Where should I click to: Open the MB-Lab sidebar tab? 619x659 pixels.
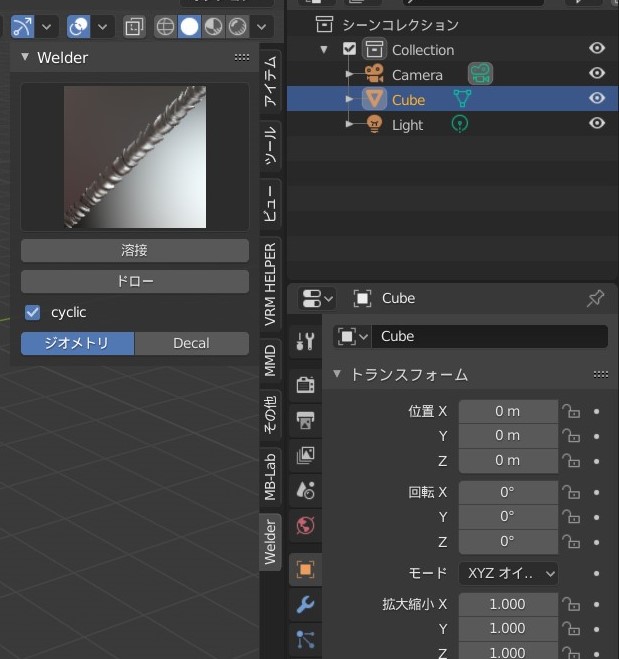(270, 477)
